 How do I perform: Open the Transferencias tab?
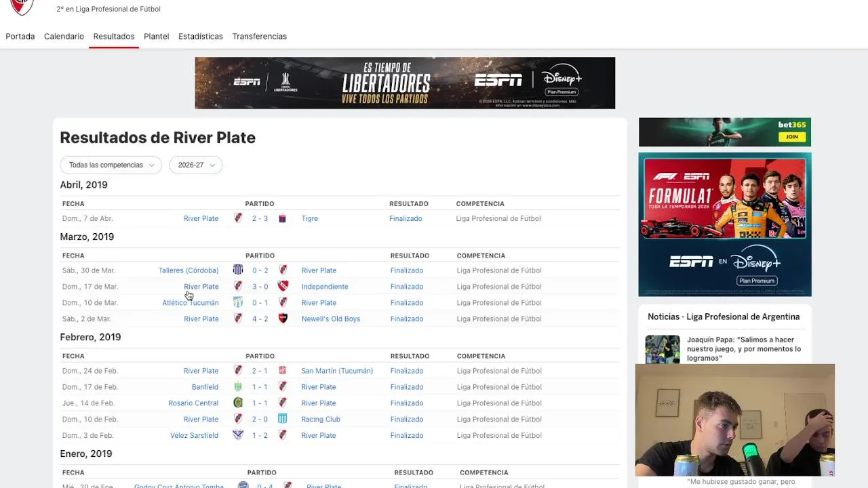tap(260, 37)
